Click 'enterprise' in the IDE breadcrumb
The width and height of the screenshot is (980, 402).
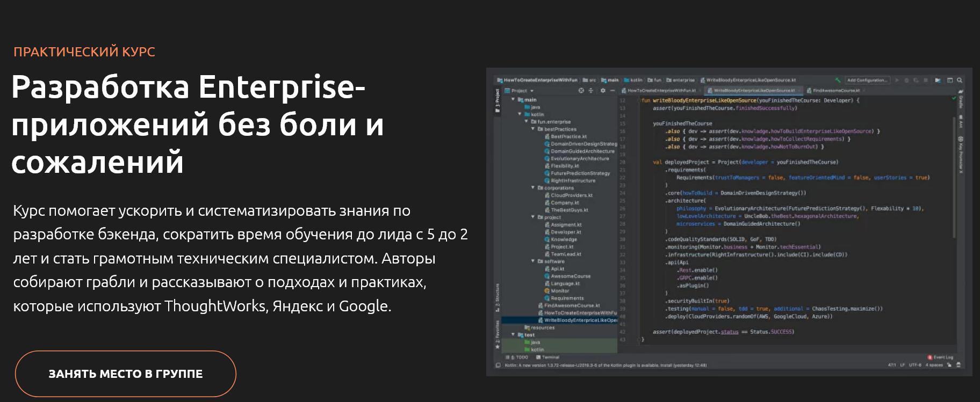[x=683, y=80]
